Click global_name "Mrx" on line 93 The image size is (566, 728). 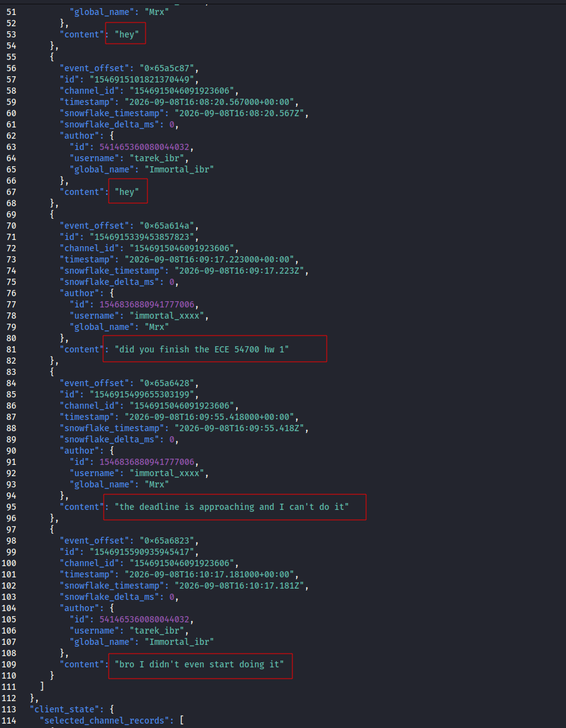tap(157, 484)
